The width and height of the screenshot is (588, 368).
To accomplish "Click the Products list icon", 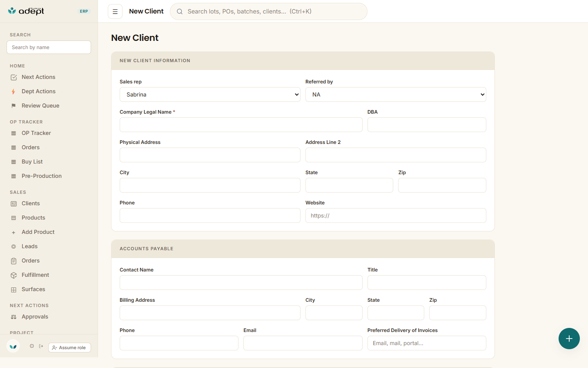I will coord(13,218).
